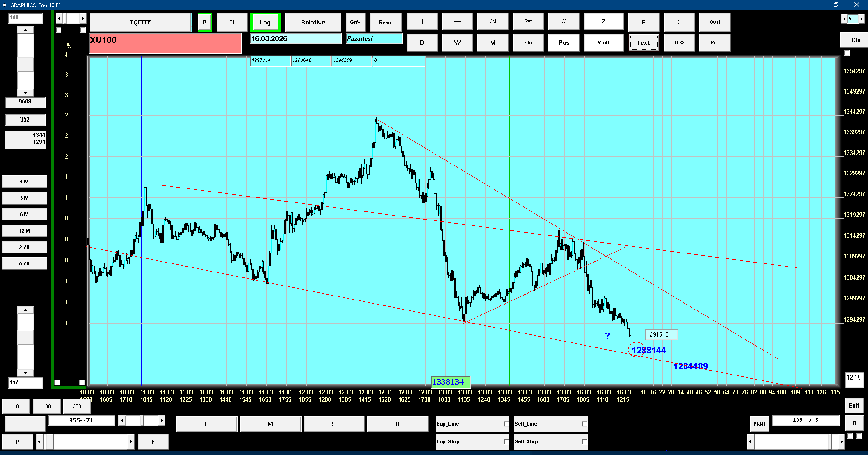Enable the Sell_Stop checkbox
Screen dimensions: 868x455
pos(584,441)
